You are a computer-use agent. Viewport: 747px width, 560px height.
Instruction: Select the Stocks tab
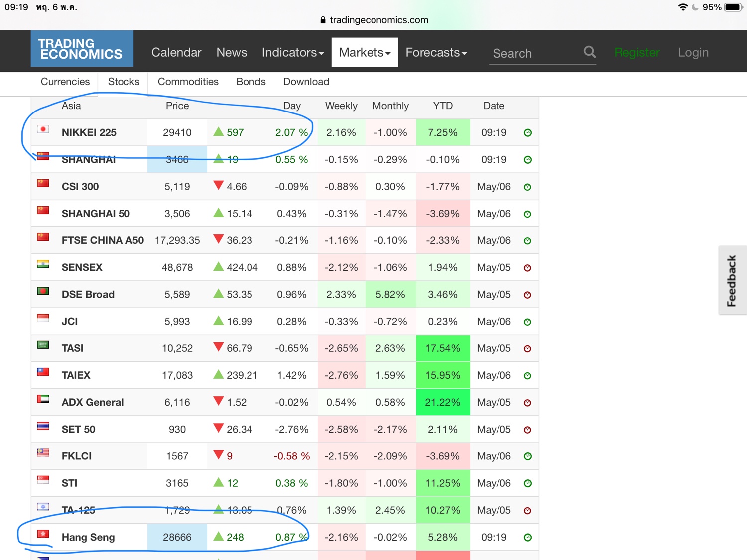tap(124, 82)
